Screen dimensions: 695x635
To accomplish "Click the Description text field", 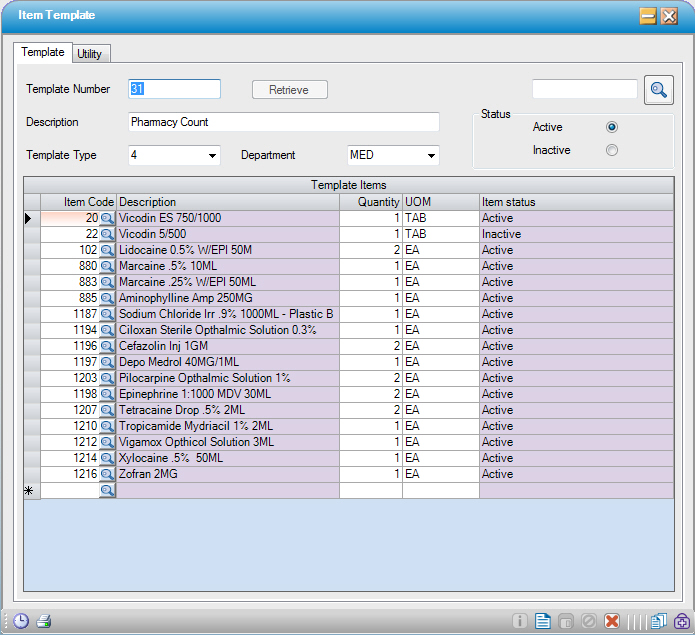I will pos(284,122).
